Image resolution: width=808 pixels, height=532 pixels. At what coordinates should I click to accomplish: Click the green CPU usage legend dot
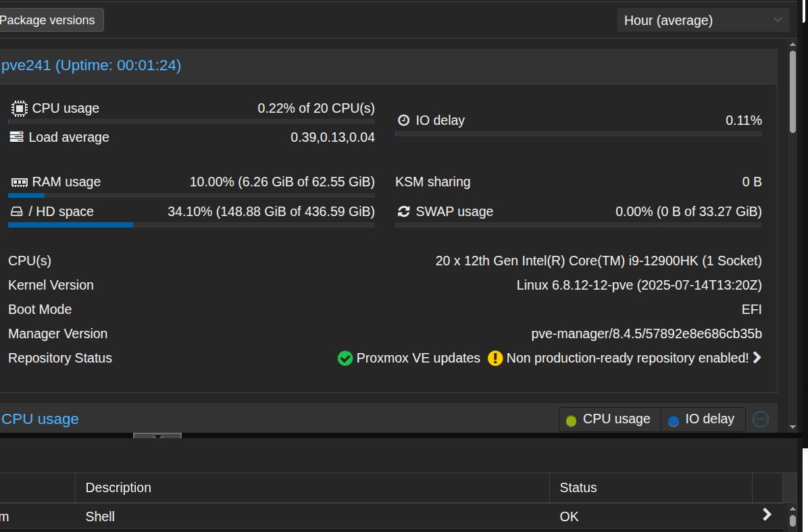point(571,421)
